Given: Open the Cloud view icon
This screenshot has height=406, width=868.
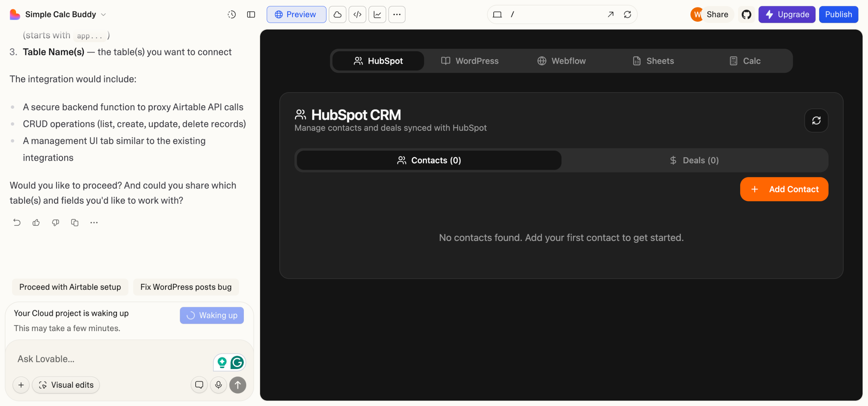Looking at the screenshot, I should (337, 15).
